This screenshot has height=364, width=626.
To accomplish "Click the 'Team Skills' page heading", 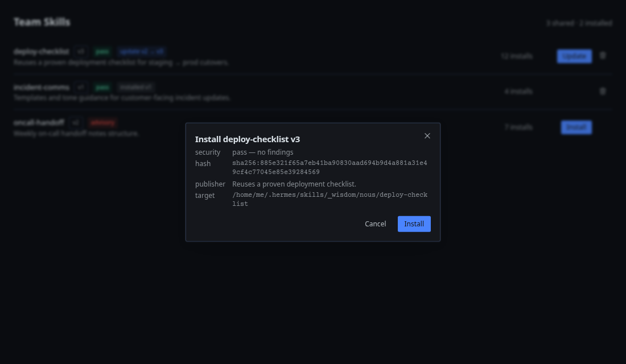I will [x=42, y=22].
